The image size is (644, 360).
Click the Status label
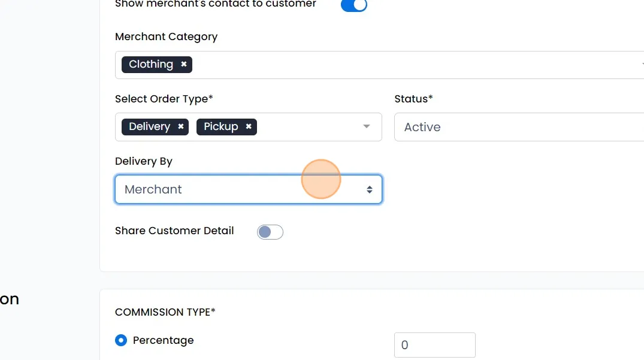[413, 99]
